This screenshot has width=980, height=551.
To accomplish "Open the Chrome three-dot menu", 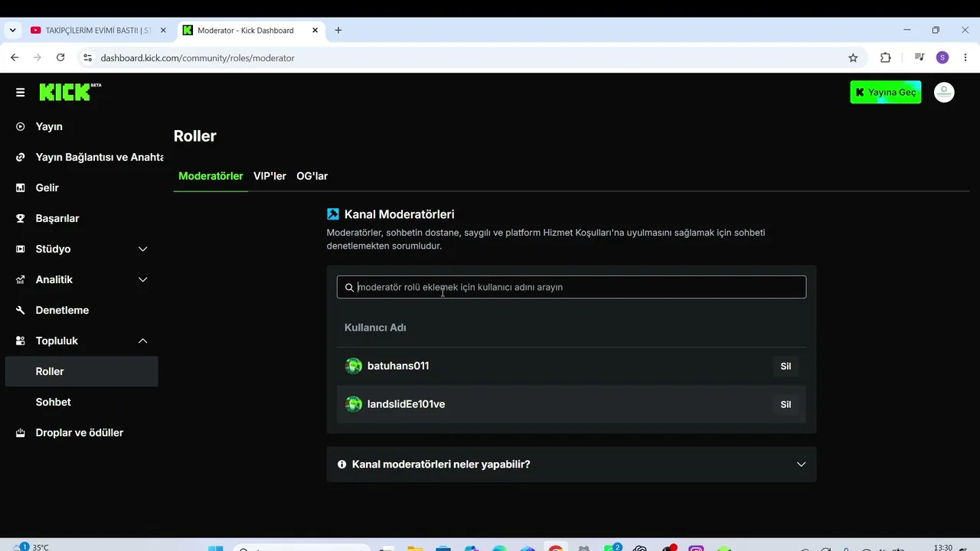I will (x=965, y=57).
